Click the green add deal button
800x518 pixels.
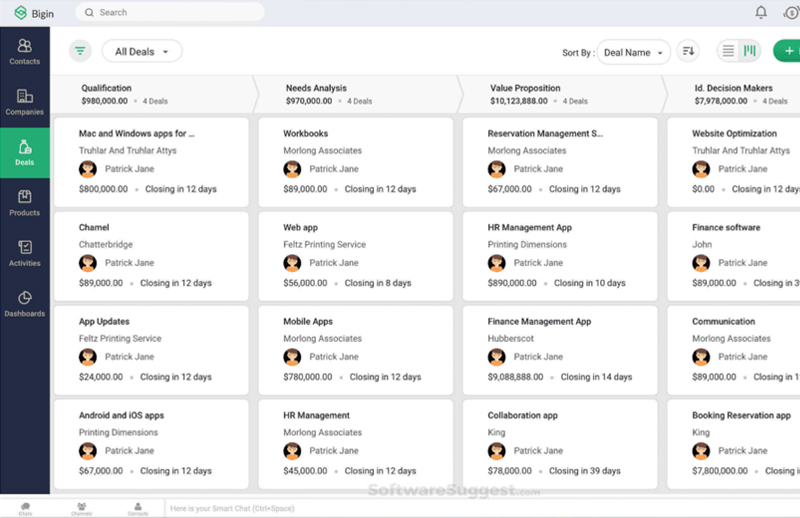tap(787, 51)
